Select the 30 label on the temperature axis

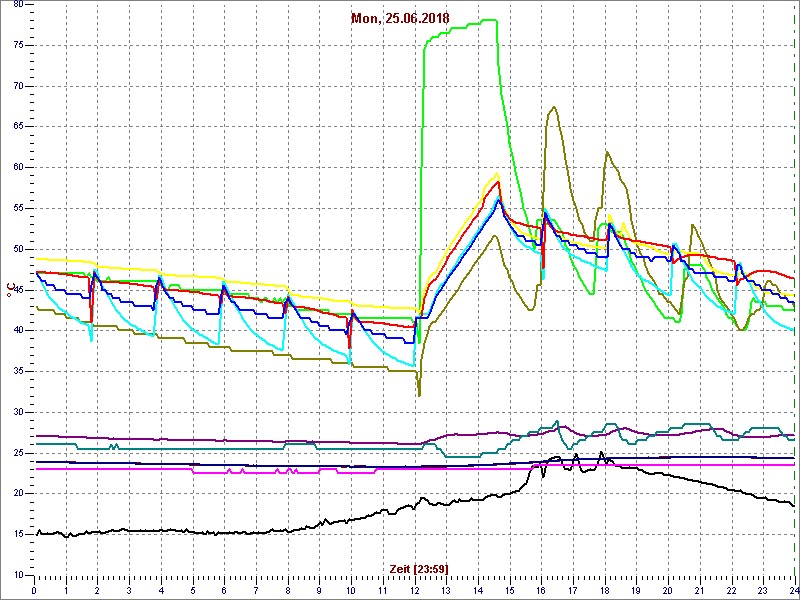coord(17,412)
